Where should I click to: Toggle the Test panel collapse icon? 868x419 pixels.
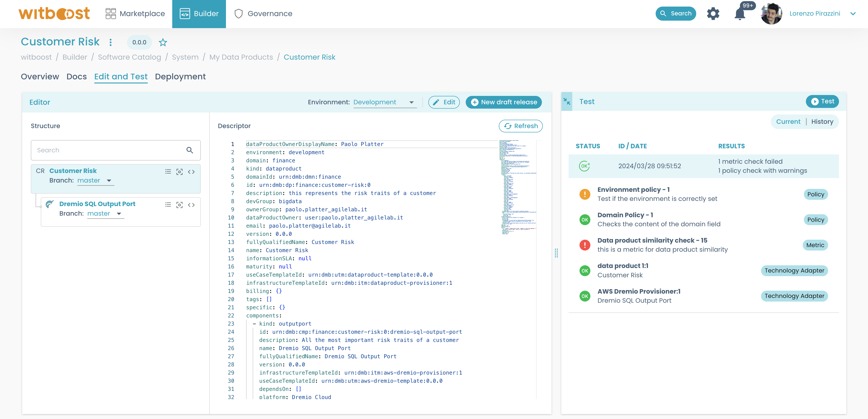(567, 101)
